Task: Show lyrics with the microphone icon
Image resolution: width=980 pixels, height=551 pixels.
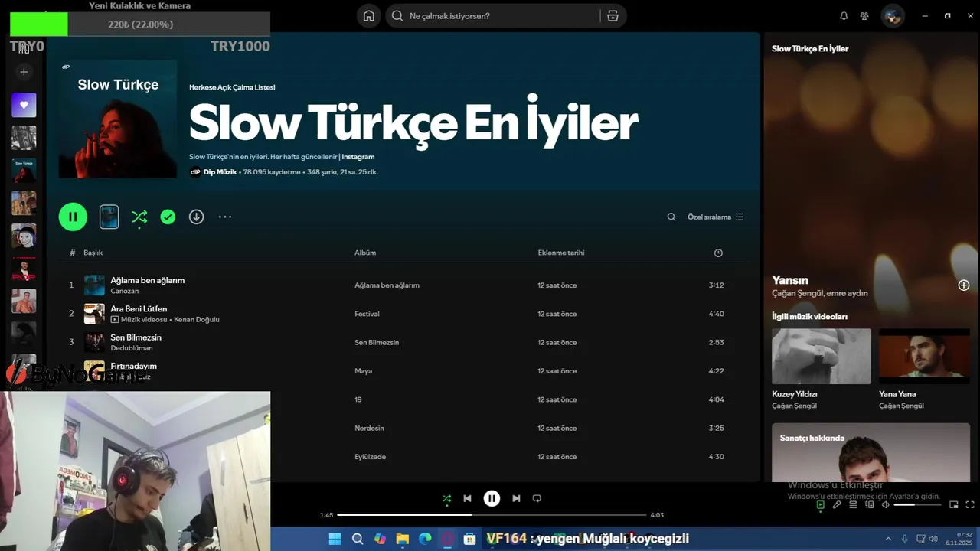Action: coord(837,504)
